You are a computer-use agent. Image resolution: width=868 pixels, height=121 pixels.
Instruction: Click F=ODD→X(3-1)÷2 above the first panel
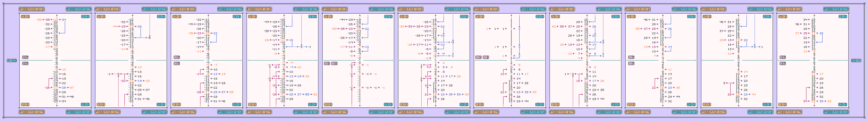(32, 9)
